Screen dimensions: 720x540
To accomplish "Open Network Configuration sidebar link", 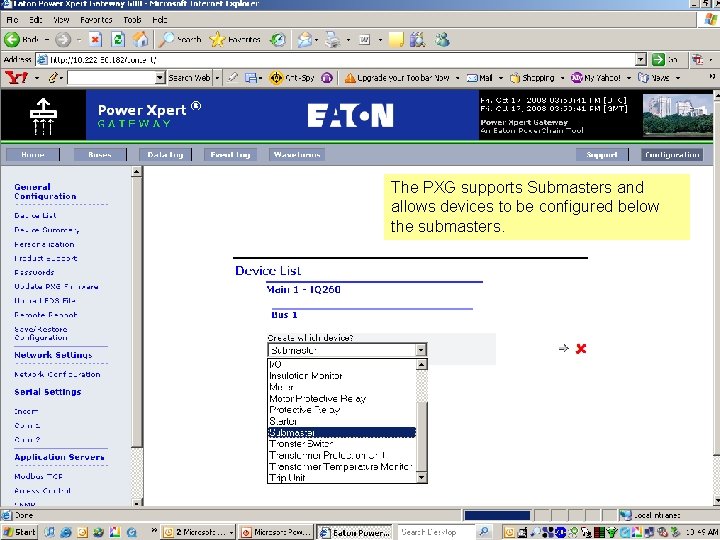I will [x=57, y=374].
